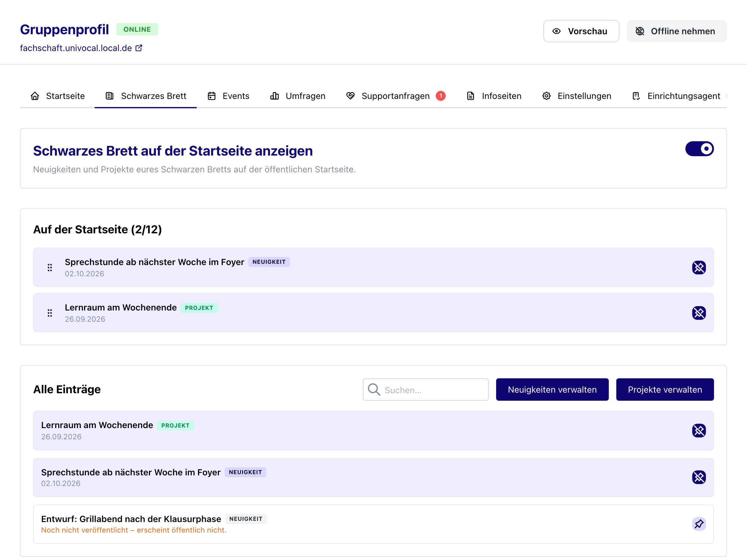Click the ONLINE status badge
The height and width of the screenshot is (560, 747).
(137, 29)
